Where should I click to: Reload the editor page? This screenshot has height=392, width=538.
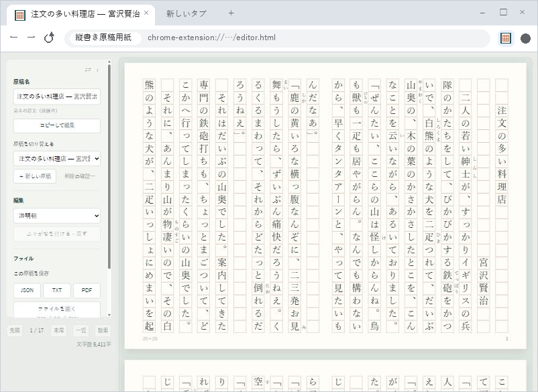[x=49, y=38]
